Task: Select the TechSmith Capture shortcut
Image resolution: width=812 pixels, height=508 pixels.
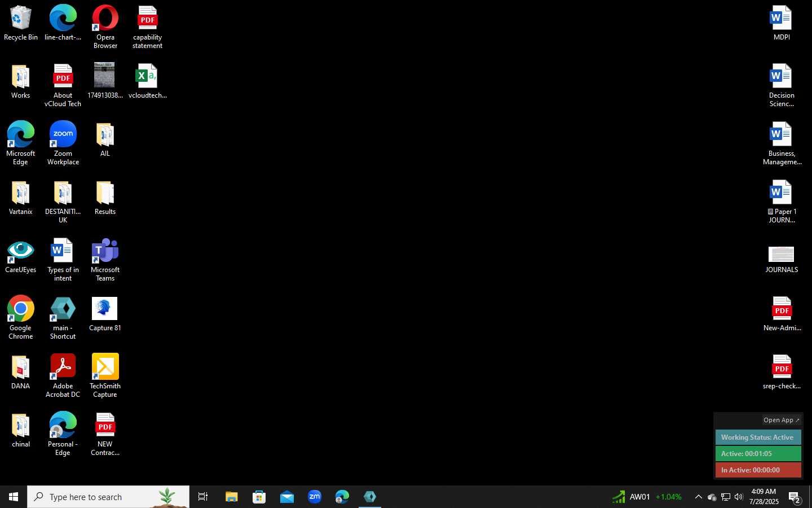Action: (105, 376)
